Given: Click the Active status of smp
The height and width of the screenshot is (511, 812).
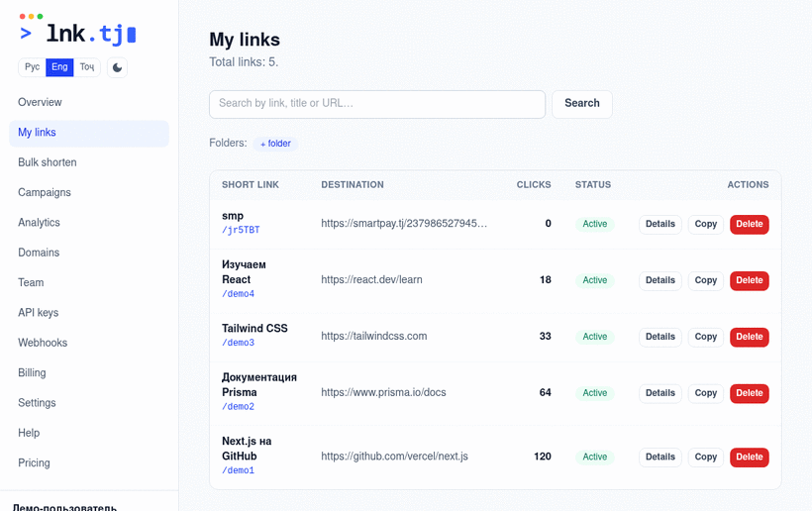Looking at the screenshot, I should pos(594,224).
